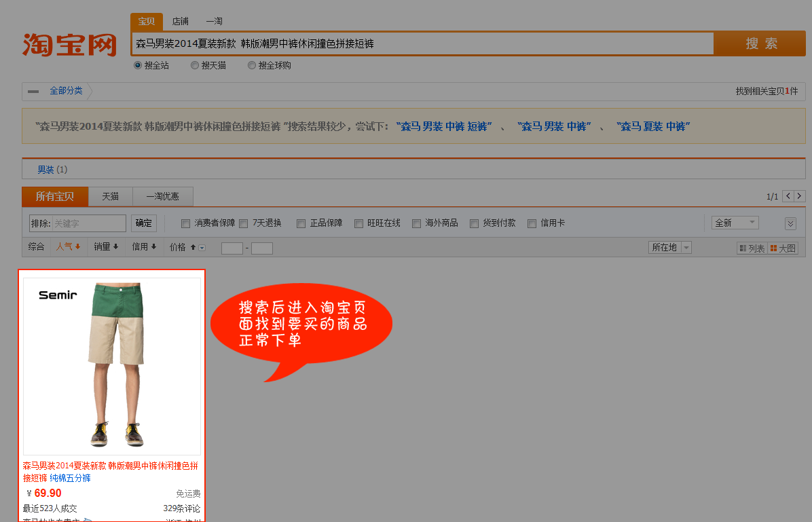
Task: Toggle the 旺旺在线 checkbox
Action: (x=358, y=224)
